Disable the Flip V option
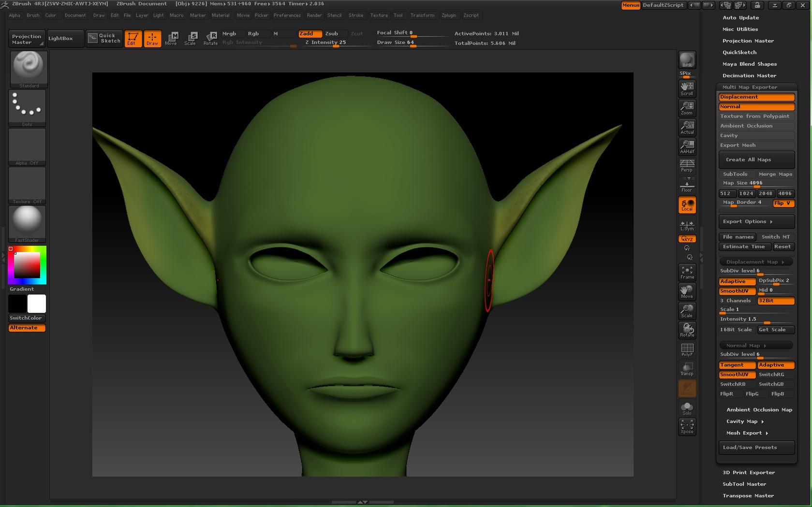This screenshot has height=507, width=812. [782, 203]
